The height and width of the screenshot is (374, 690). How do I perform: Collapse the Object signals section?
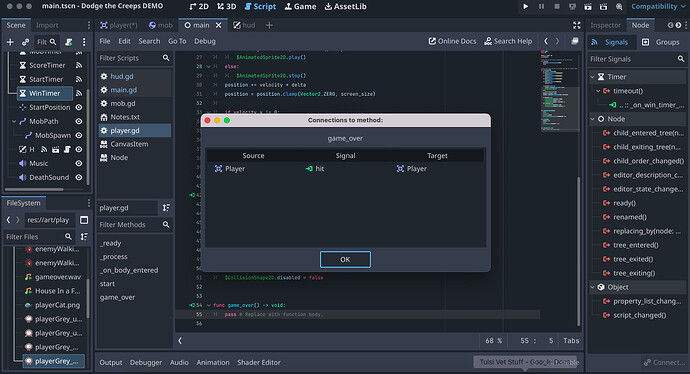(x=592, y=287)
